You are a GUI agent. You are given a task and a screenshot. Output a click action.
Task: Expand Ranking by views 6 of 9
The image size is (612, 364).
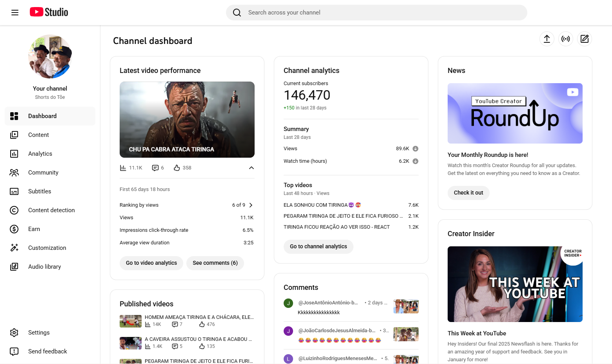coord(251,205)
